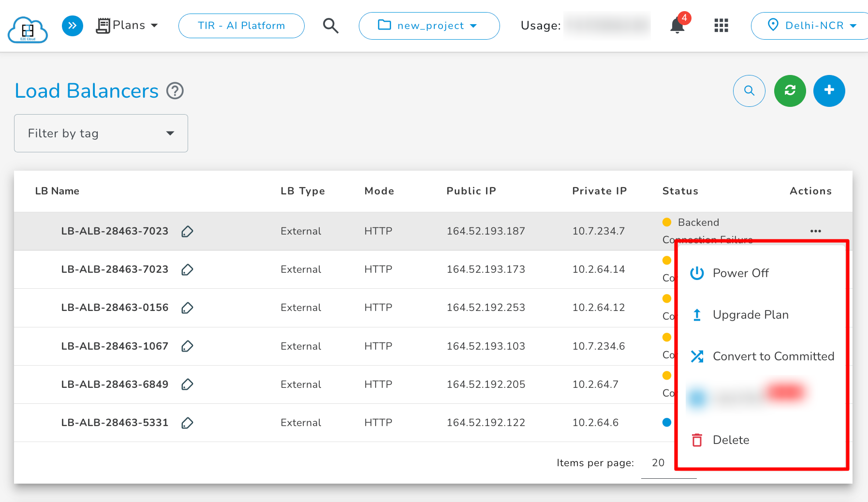The image size is (868, 502).
Task: Open actions menu for LB-ALB-28463-7023
Action: tap(816, 231)
